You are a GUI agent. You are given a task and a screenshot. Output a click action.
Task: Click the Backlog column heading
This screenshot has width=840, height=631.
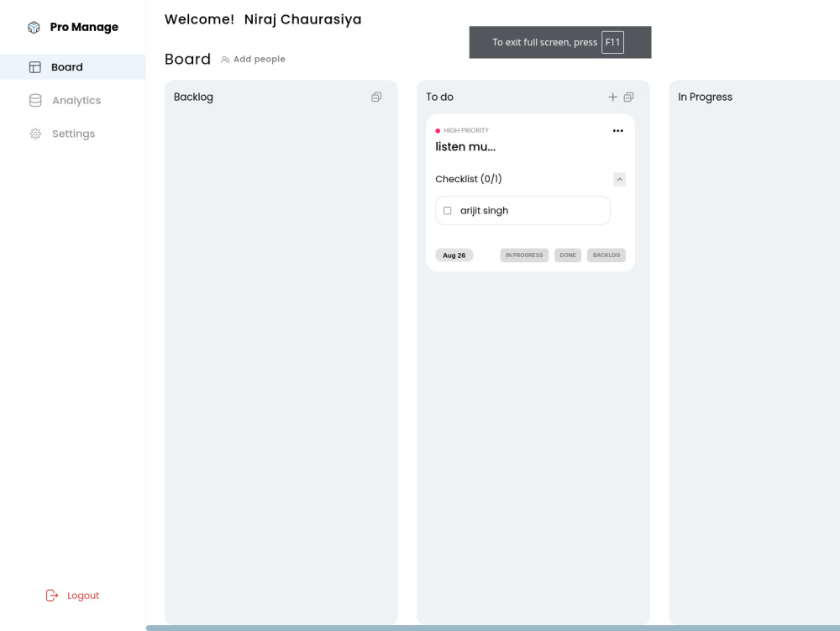pyautogui.click(x=193, y=97)
